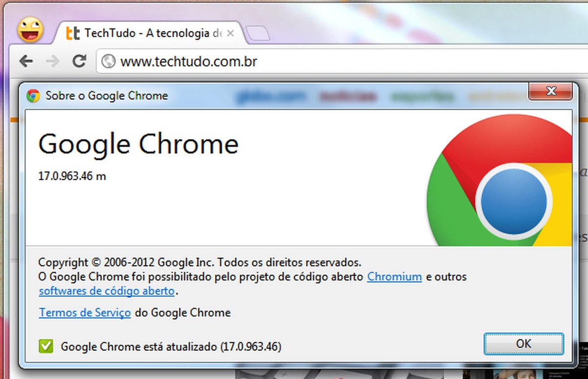The width and height of the screenshot is (588, 379).
Task: Open a new tab with the new tab button
Action: (x=258, y=34)
